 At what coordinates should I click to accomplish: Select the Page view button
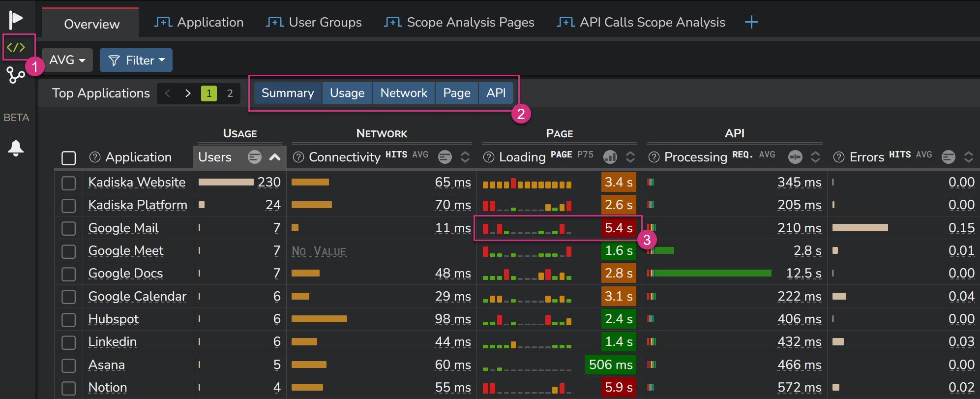click(x=457, y=93)
